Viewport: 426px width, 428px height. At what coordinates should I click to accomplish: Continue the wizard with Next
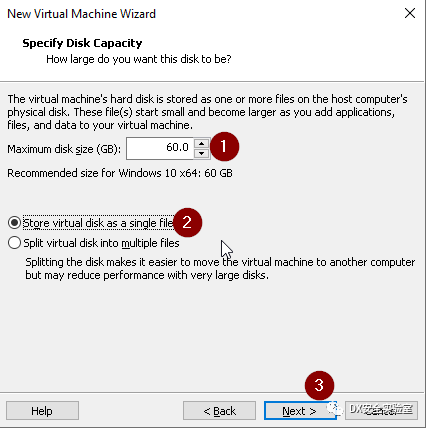300,411
